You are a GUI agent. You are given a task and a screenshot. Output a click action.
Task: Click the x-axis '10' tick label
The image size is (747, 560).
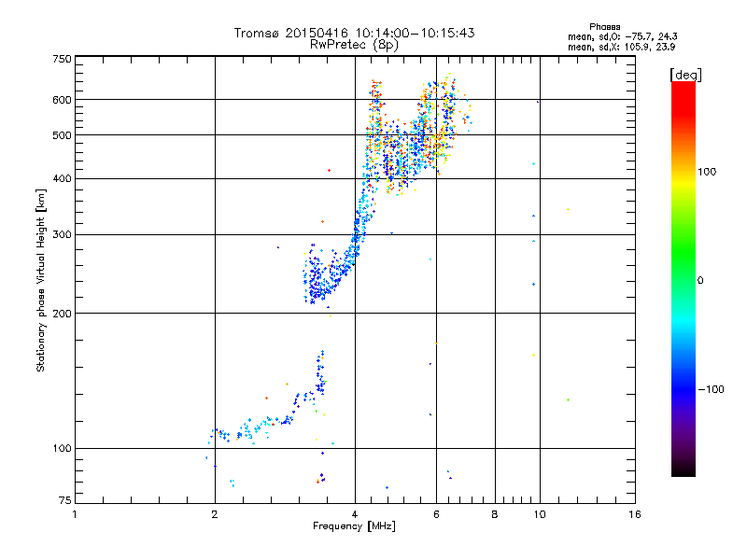coord(540,514)
